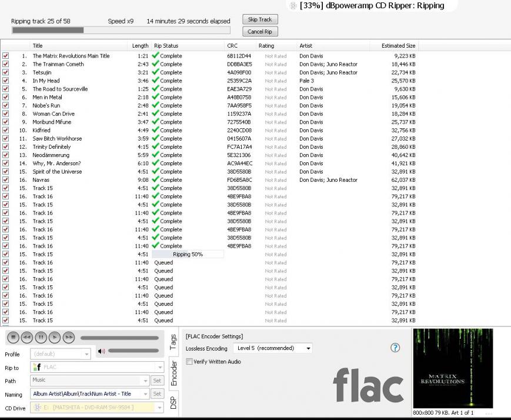Open the FLAC encoder help icon
The height and width of the screenshot is (420, 511).
point(395,348)
